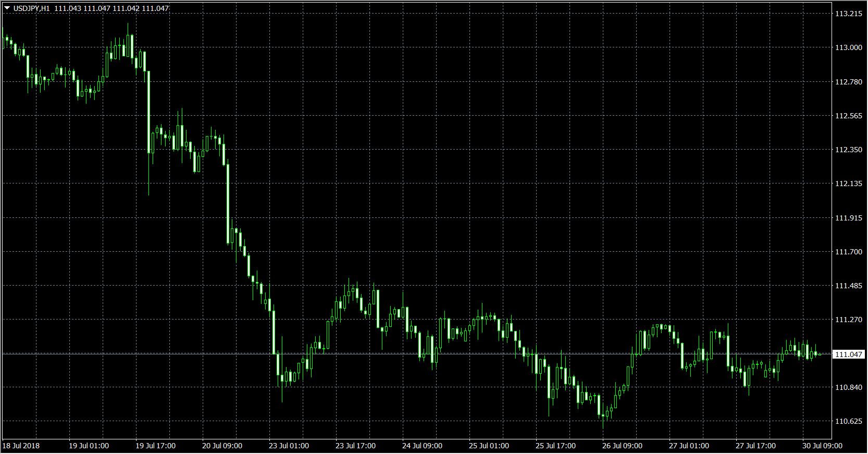
Task: Click the OHLC values in the chart header
Action: point(111,8)
